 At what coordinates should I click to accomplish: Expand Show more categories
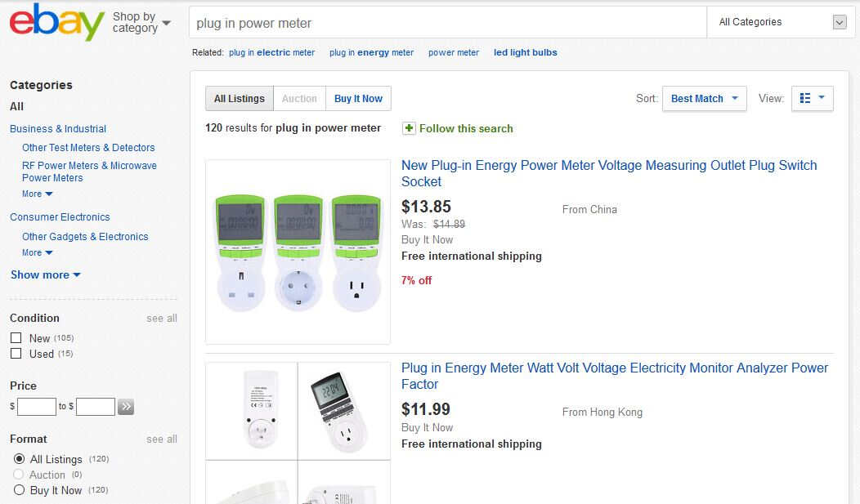(x=46, y=274)
